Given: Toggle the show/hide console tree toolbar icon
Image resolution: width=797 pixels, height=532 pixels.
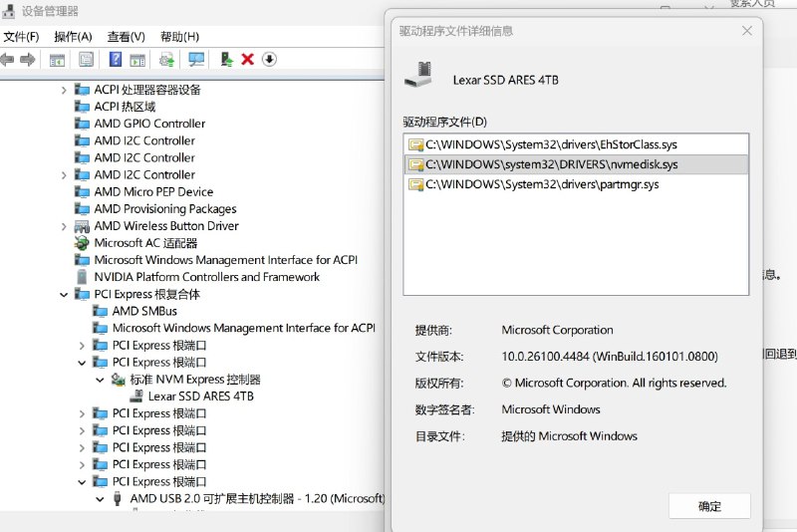Looking at the screenshot, I should click(x=57, y=60).
